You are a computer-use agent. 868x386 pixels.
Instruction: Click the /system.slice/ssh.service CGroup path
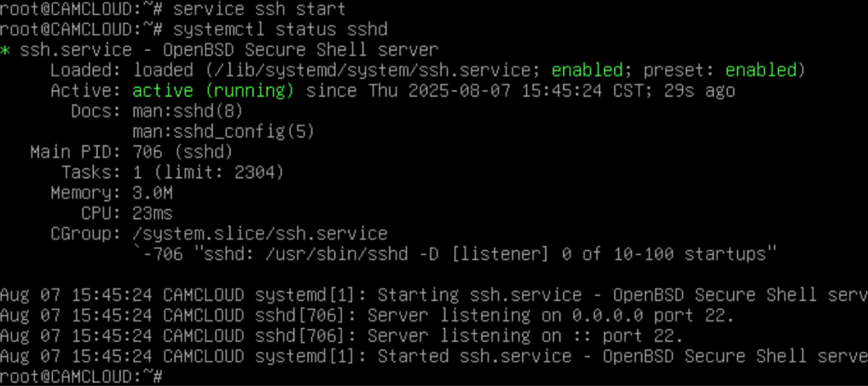click(259, 233)
